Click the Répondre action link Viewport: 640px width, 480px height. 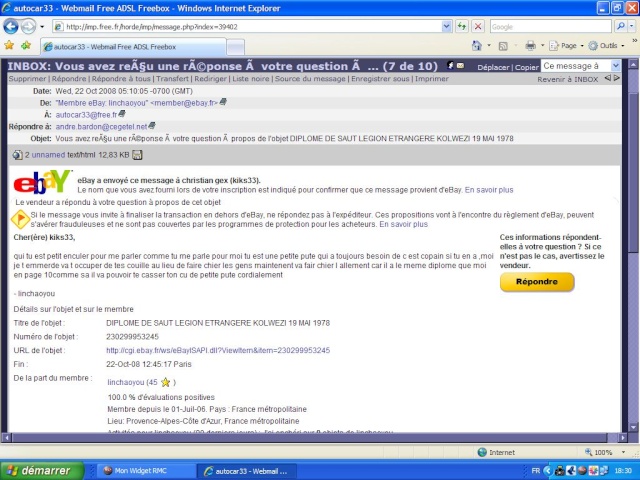click(x=69, y=79)
